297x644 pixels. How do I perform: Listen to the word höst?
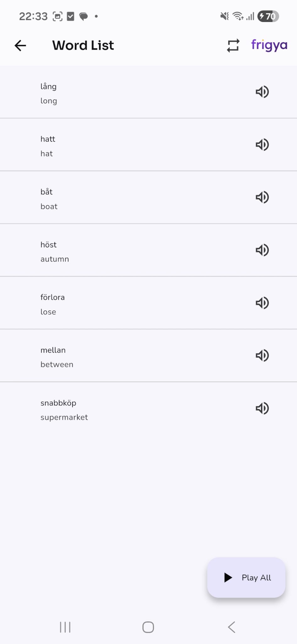262,250
